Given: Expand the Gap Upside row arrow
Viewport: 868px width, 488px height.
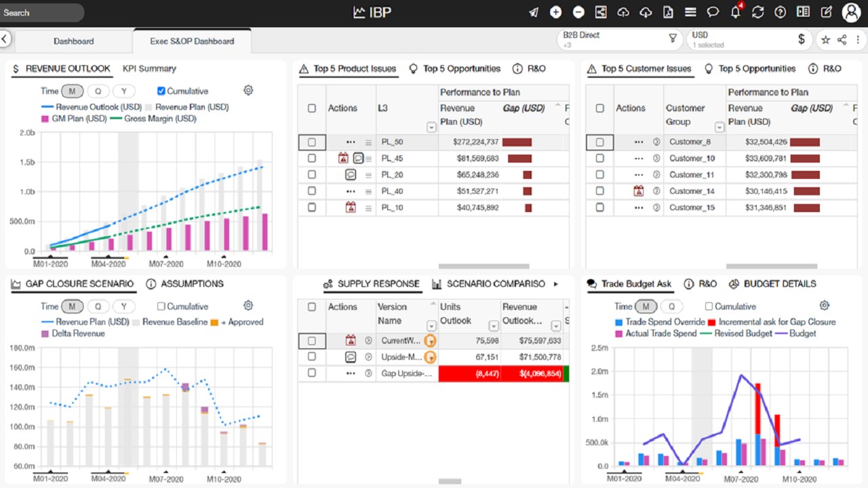Looking at the screenshot, I should pos(368,373).
